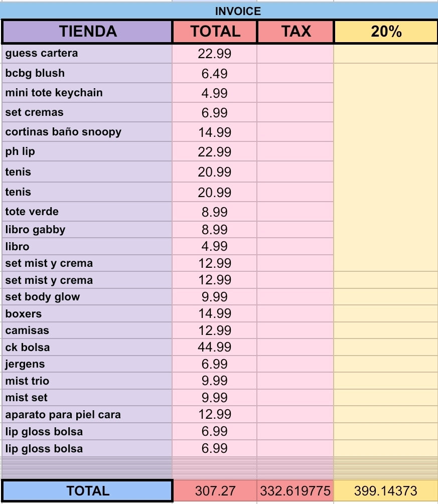Click the set body glow cell
Screen dimensions: 438x504
[x=87, y=297]
